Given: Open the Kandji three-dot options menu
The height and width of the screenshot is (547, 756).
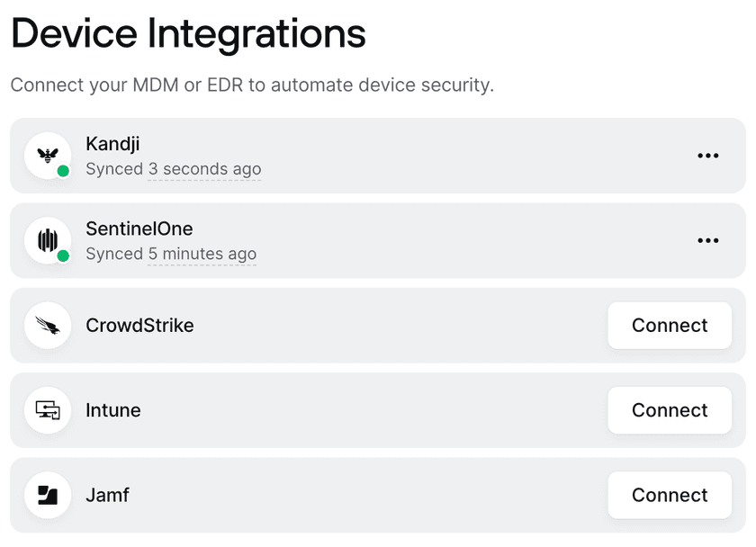Looking at the screenshot, I should pos(708,156).
